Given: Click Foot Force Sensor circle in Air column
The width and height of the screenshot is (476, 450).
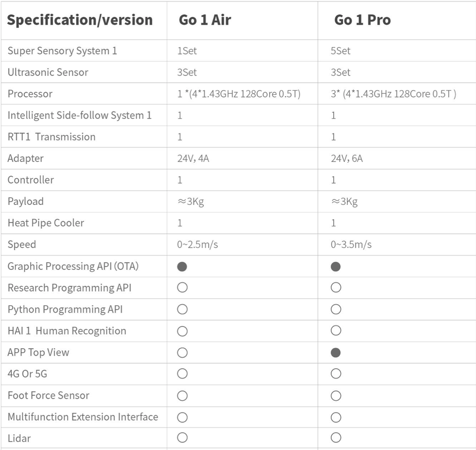Looking at the screenshot, I should click(x=182, y=395).
